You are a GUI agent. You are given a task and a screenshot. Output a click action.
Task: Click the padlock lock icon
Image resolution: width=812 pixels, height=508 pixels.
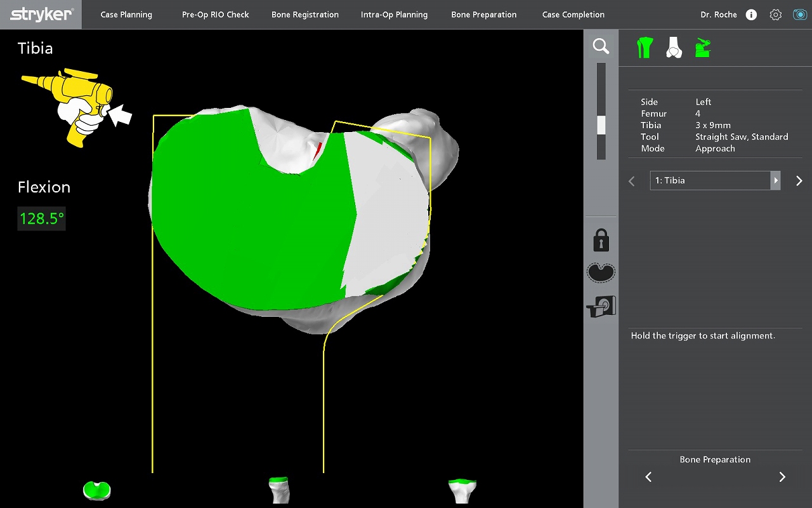click(601, 241)
